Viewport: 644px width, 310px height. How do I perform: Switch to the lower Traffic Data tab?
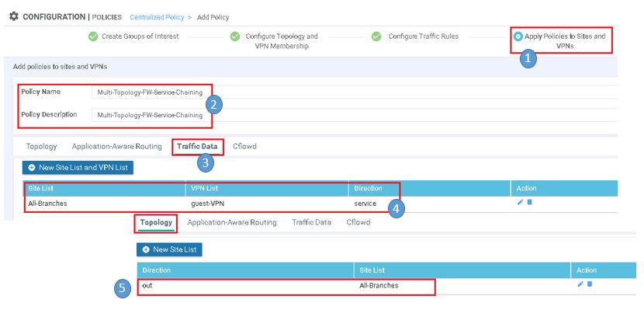(x=311, y=222)
